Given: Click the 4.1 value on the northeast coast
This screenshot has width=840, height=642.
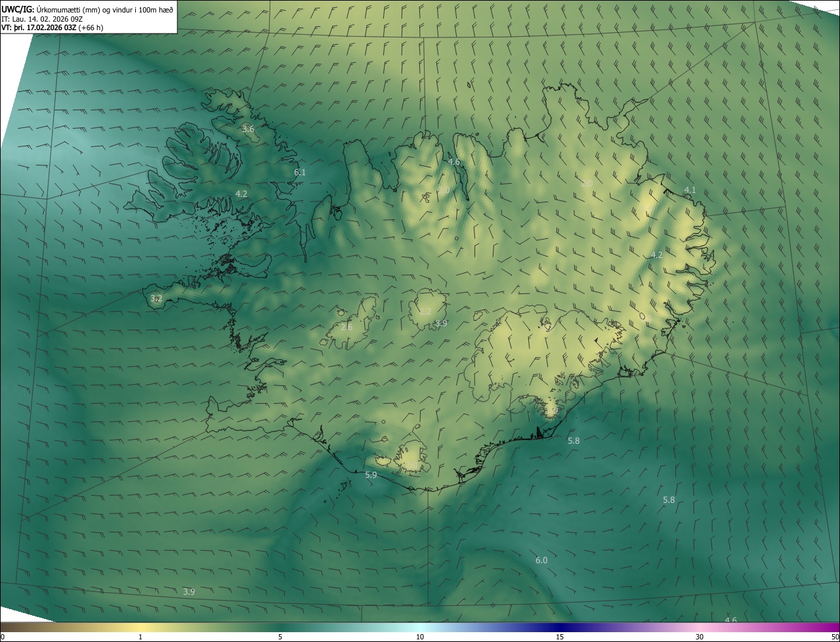Looking at the screenshot, I should [690, 190].
